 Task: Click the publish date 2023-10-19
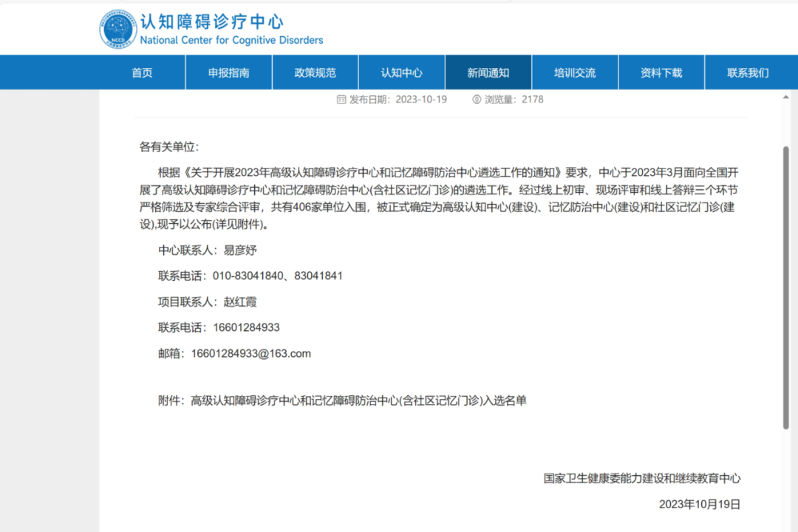421,99
